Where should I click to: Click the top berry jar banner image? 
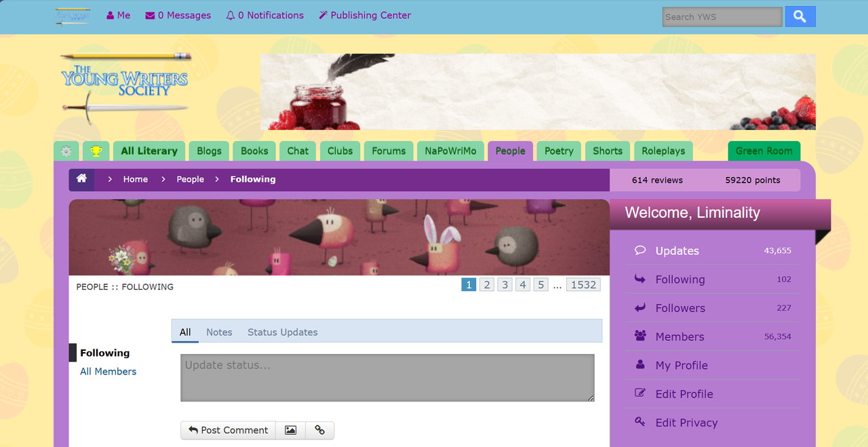[538, 92]
